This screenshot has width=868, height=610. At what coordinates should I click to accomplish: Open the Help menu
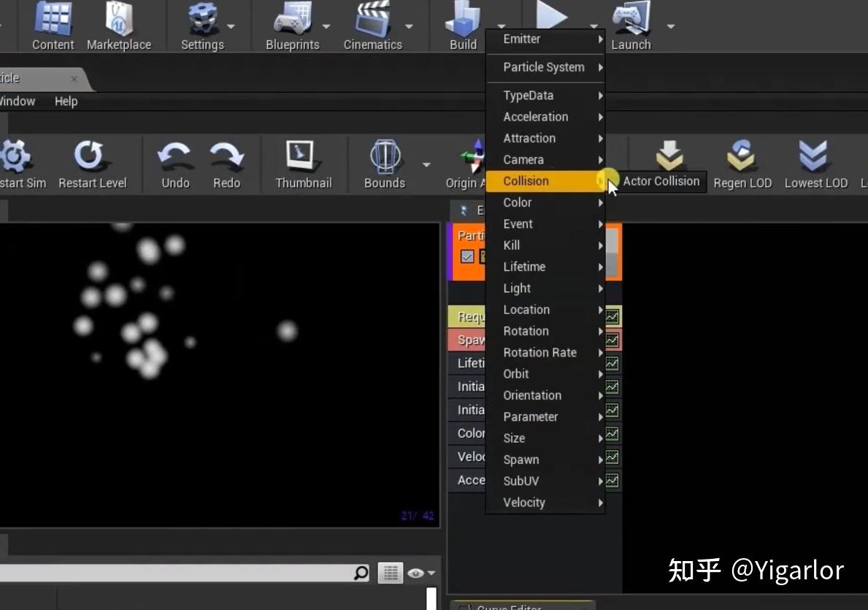point(66,102)
